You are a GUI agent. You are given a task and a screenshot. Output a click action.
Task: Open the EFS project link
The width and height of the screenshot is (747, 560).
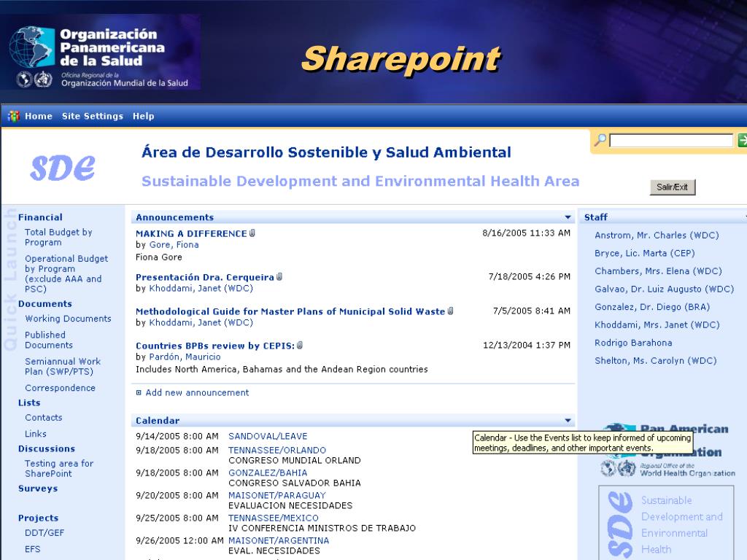(32, 549)
